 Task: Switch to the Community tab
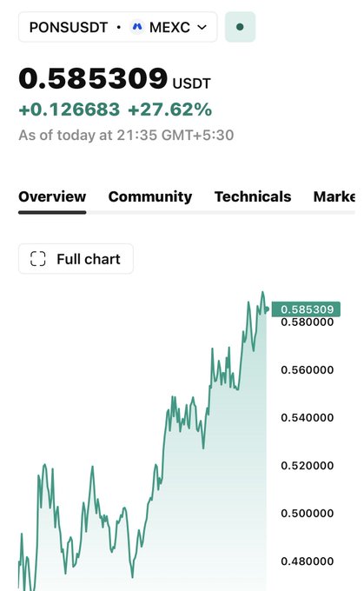click(x=150, y=196)
